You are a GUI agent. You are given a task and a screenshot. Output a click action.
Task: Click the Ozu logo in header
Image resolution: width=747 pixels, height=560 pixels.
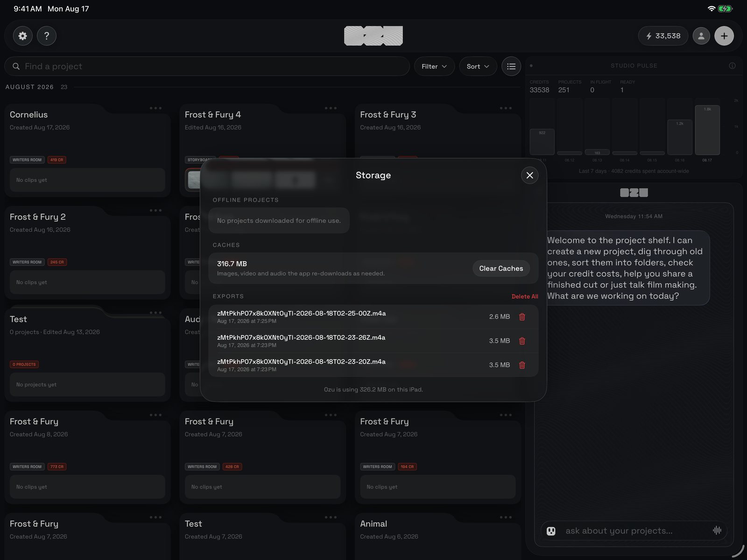click(x=373, y=36)
